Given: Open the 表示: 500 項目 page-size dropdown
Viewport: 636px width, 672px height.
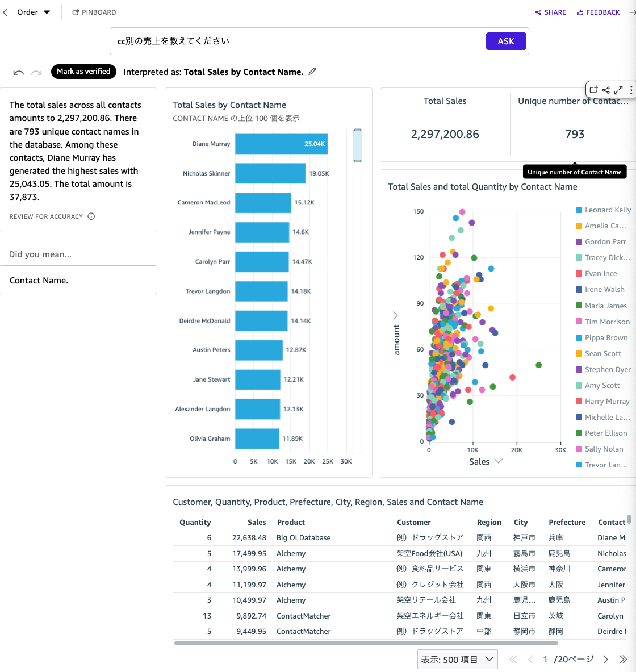Looking at the screenshot, I should pyautogui.click(x=457, y=659).
